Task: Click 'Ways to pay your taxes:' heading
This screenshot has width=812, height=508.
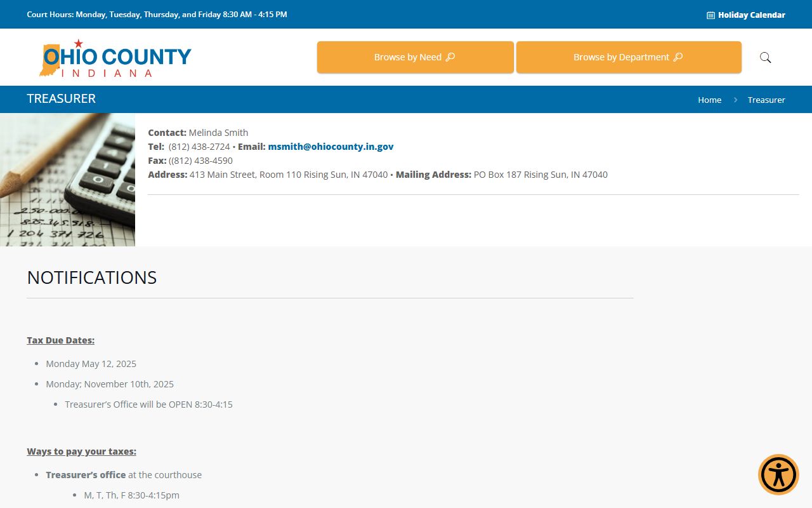Action: click(x=81, y=451)
